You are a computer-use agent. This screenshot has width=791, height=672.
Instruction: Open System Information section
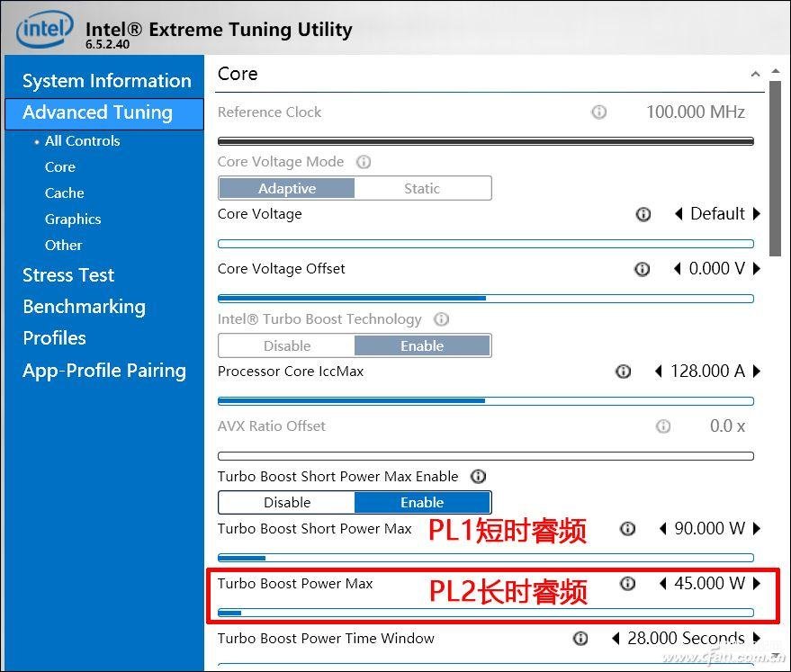(107, 81)
